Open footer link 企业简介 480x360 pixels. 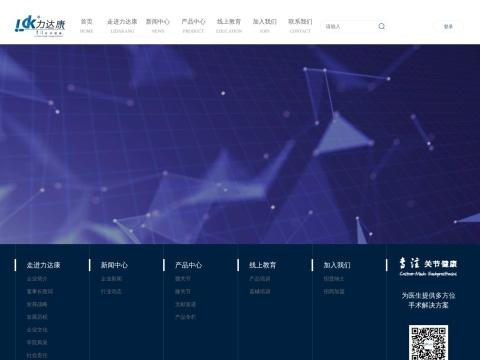[37, 279]
